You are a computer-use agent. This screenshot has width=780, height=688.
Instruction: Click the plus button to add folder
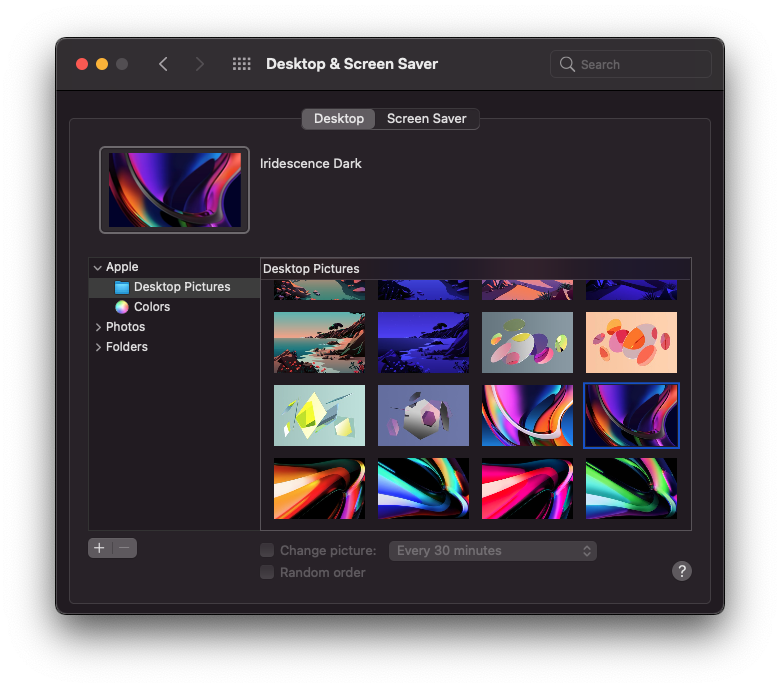click(x=99, y=548)
